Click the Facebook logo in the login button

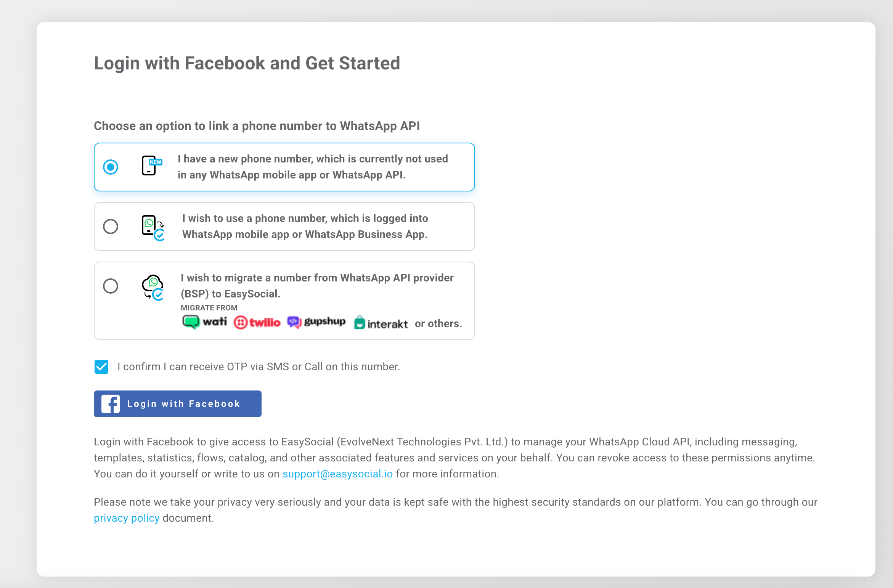(111, 404)
